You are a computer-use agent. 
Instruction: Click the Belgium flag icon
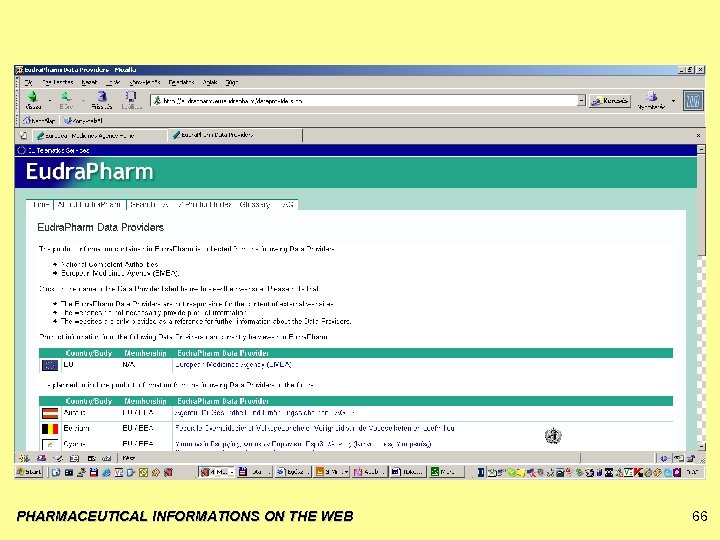coord(50,429)
